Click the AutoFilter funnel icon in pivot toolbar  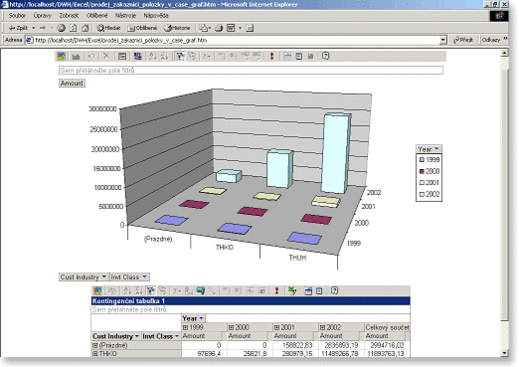(x=150, y=291)
